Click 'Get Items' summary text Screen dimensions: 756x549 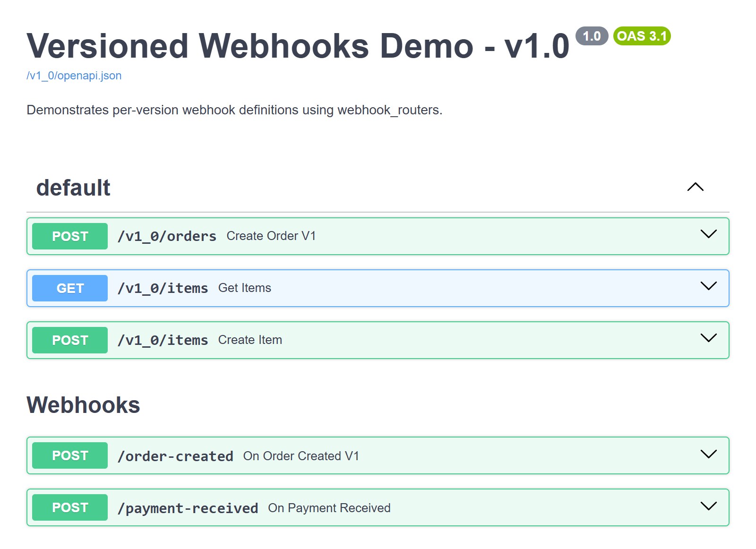tap(245, 288)
